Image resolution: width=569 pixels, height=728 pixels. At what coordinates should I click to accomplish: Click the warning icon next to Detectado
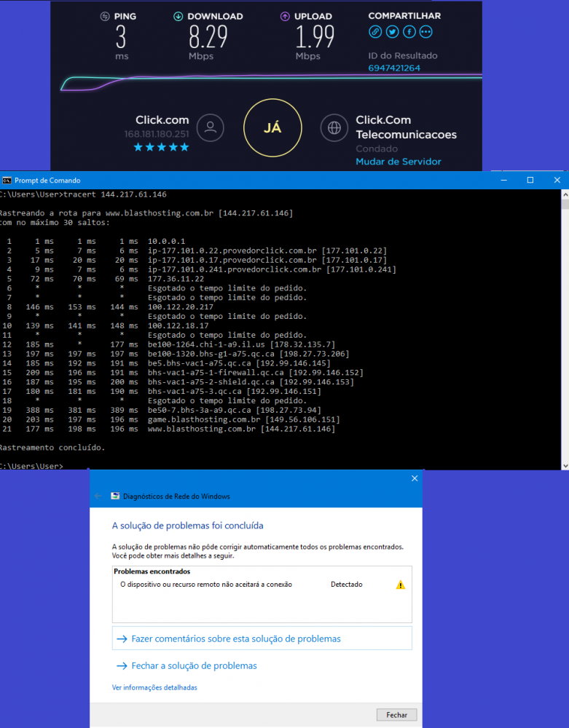400,585
